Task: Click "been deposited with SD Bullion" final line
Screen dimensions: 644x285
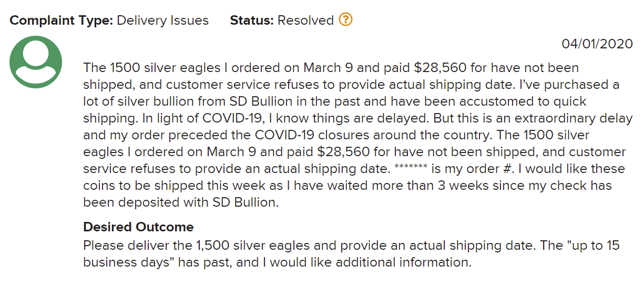Action: pos(180,203)
